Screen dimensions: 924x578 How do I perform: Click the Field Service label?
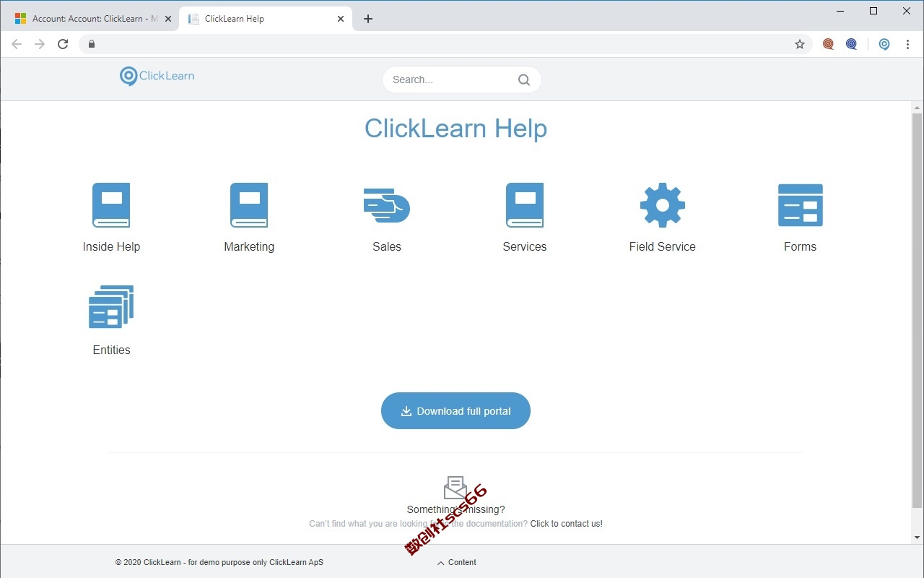pos(663,246)
